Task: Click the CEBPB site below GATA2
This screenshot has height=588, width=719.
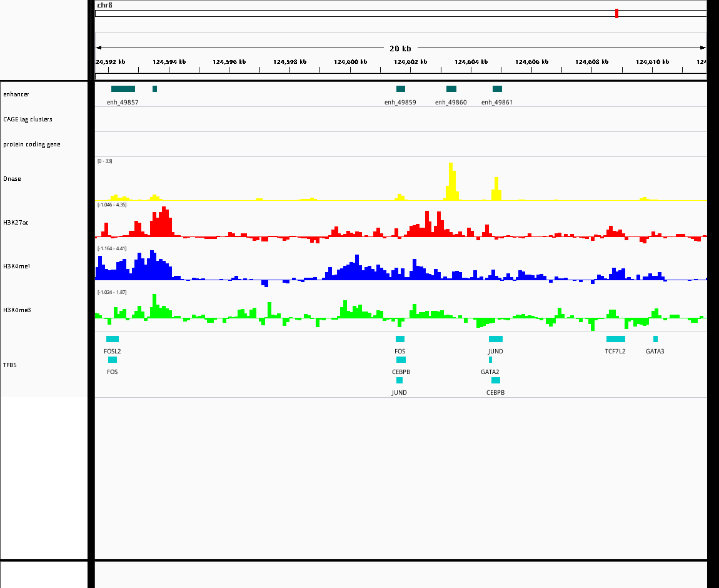Action: [496, 380]
